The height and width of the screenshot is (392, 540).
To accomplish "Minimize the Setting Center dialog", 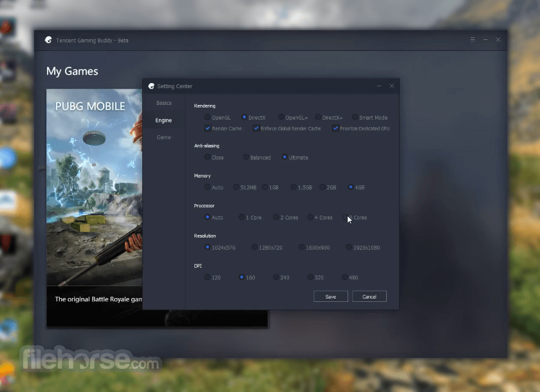I will coord(379,86).
